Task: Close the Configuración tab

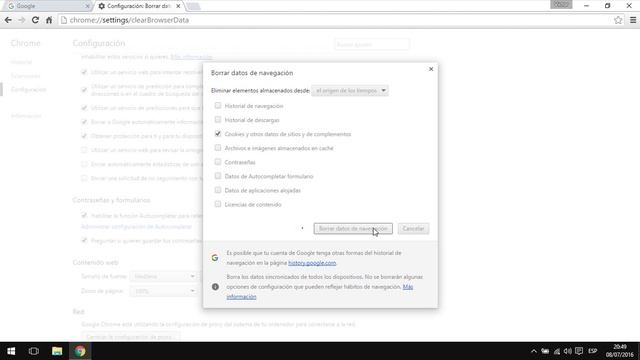Action: (x=178, y=6)
